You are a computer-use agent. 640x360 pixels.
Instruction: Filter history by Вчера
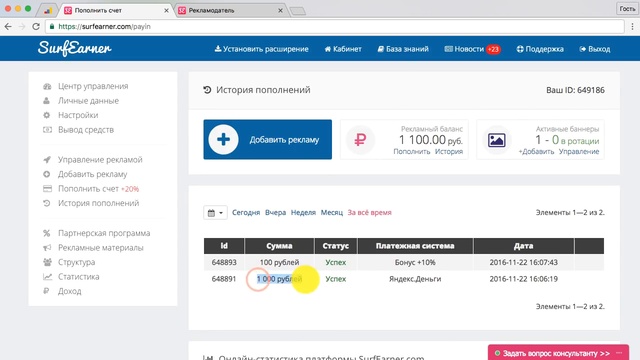pos(276,213)
